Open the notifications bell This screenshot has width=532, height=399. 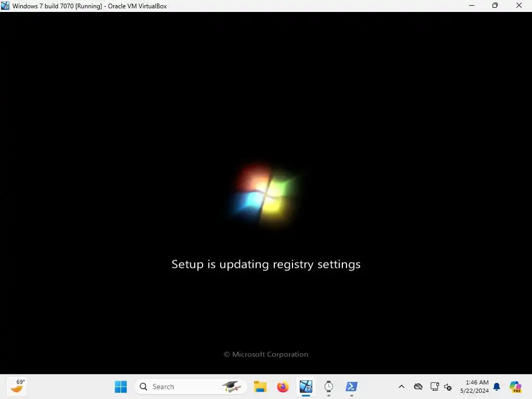point(497,387)
